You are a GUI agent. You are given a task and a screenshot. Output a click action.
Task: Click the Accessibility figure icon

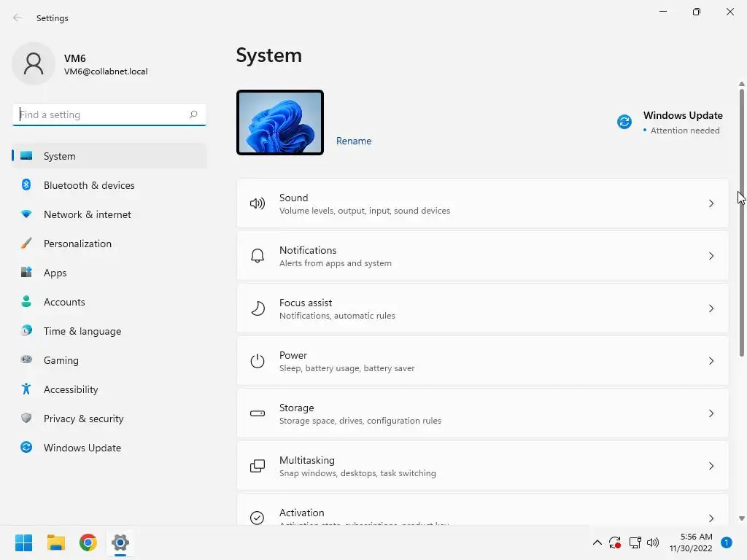point(26,389)
